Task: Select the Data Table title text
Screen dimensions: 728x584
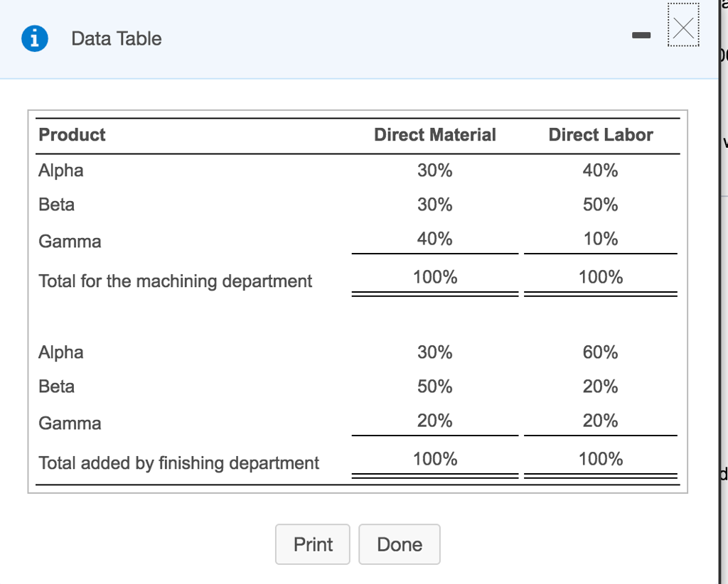Action: coord(116,39)
